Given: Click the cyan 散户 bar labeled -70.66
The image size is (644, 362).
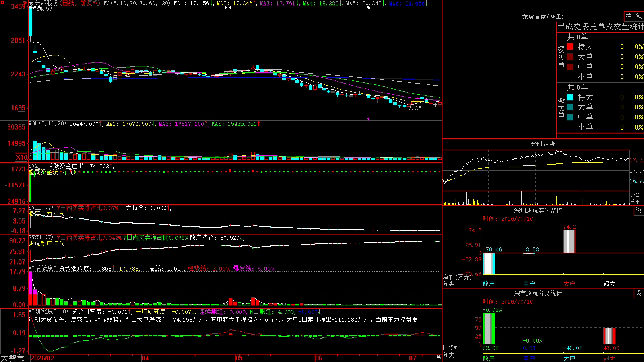Looking at the screenshot, I should click(x=489, y=263).
